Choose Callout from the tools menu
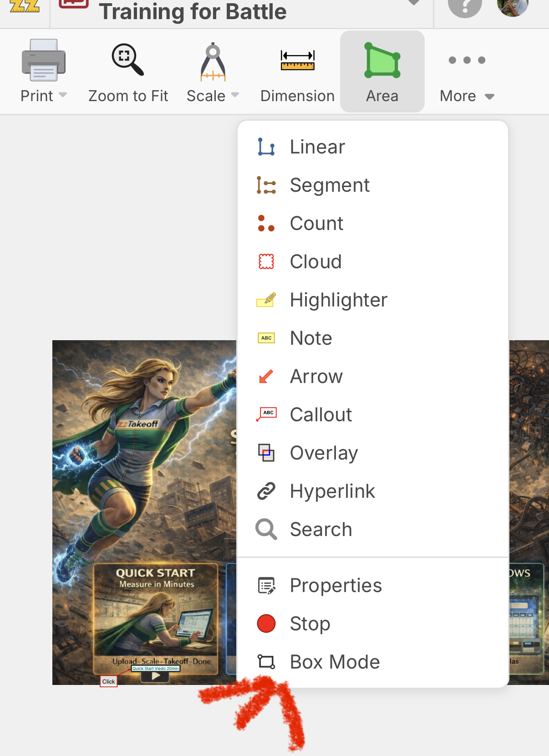Image resolution: width=549 pixels, height=756 pixels. pyautogui.click(x=320, y=415)
